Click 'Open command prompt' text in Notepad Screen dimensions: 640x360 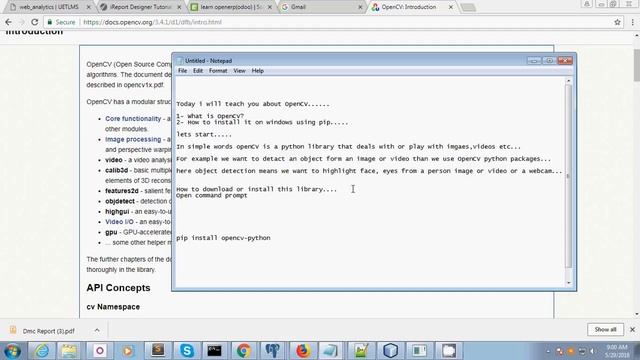click(211, 196)
